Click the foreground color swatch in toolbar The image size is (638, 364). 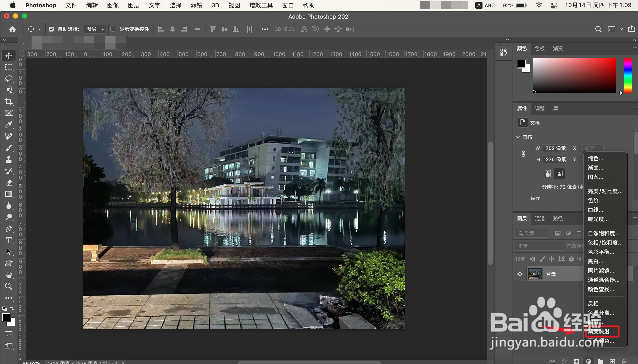(6, 317)
